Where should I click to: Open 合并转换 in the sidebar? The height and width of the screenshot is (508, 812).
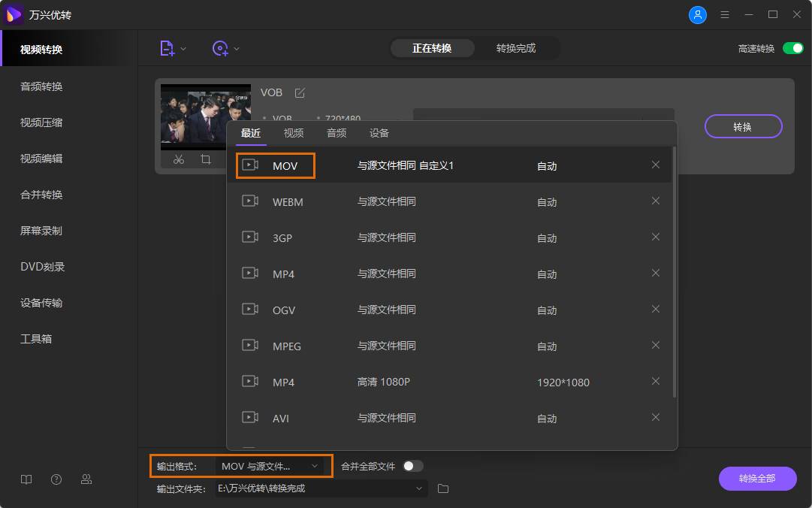[x=41, y=195]
